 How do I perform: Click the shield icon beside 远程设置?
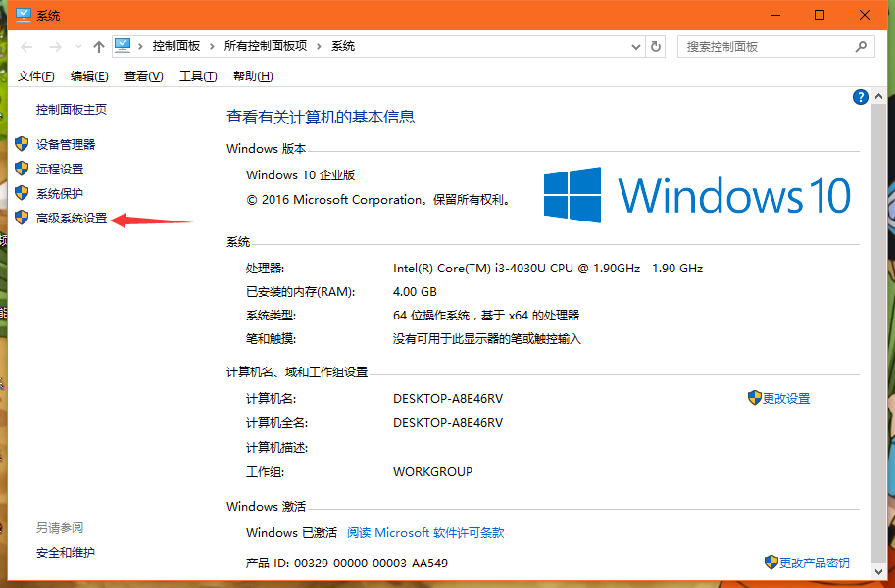(x=22, y=169)
